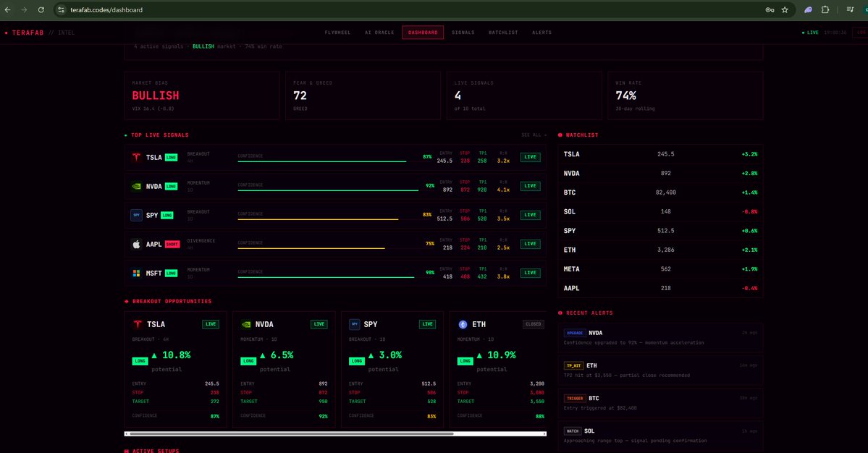Screen dimensions: 868x453
Task: Click SHORT tag on AAPL row
Action: click(x=172, y=245)
